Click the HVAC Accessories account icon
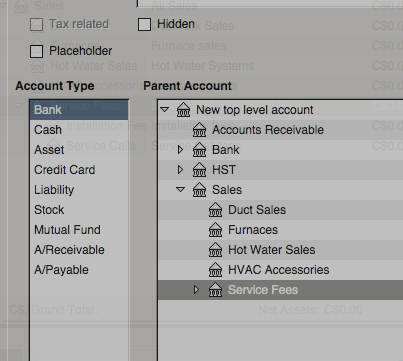Viewport: 403px width, 361px height. (x=215, y=270)
